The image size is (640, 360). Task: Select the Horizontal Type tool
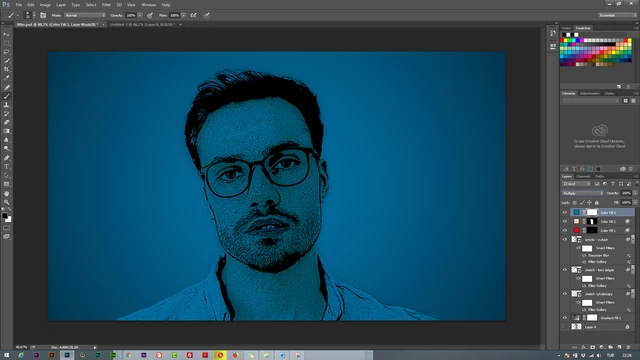(6, 167)
